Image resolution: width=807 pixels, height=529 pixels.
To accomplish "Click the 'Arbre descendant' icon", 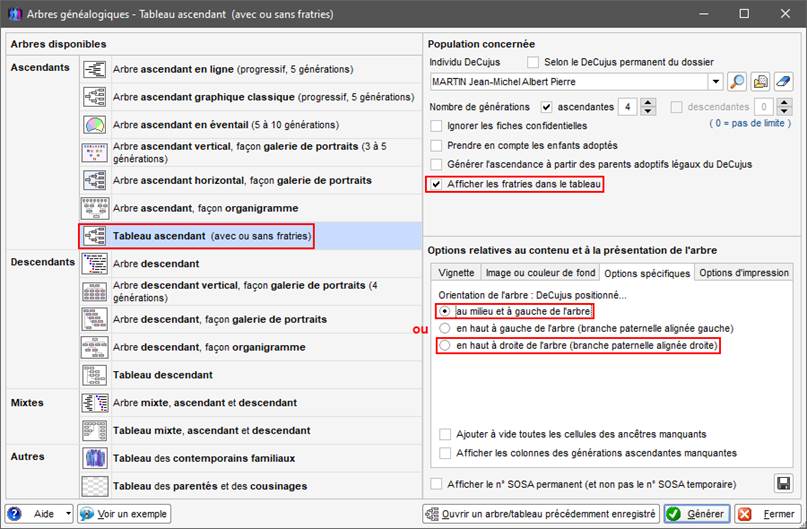I will [x=95, y=264].
